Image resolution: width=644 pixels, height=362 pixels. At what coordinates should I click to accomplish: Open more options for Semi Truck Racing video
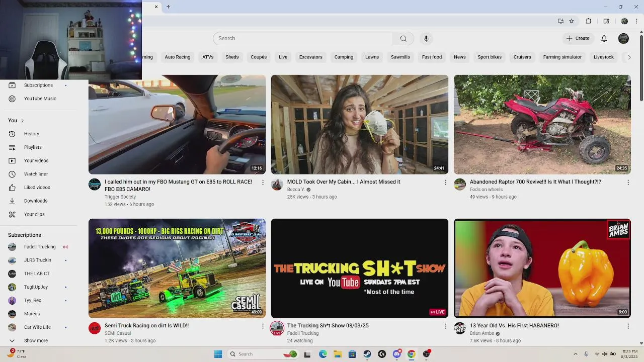pos(263,326)
